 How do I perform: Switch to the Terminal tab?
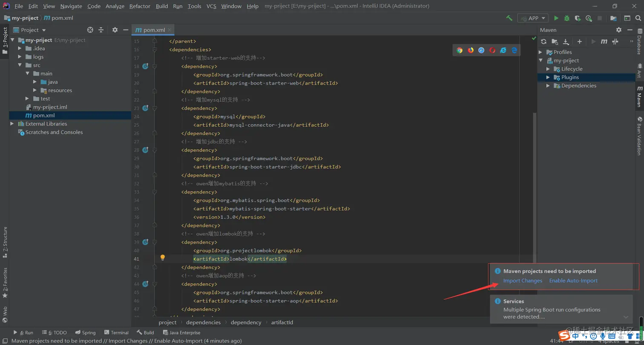coord(116,333)
